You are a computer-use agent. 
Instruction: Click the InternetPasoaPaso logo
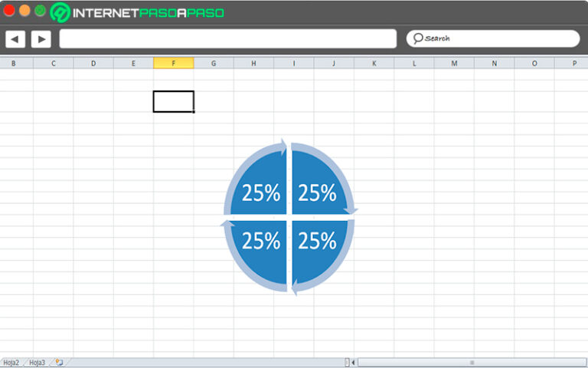(137, 12)
